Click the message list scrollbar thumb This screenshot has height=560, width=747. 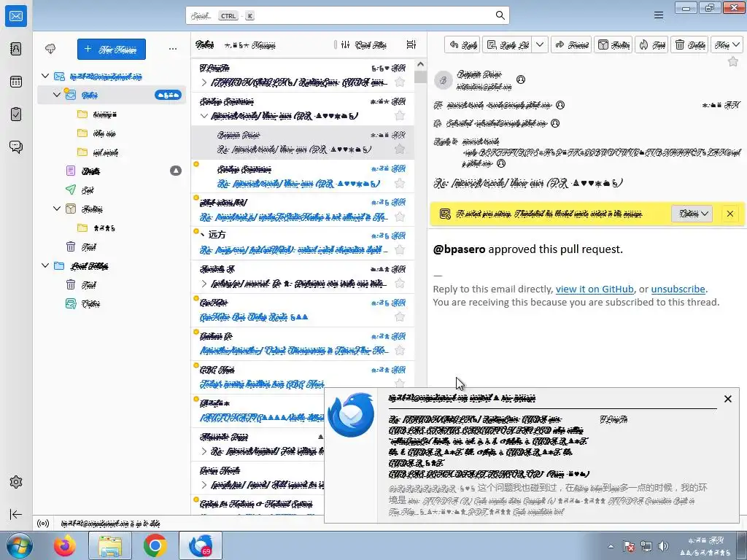[x=420, y=77]
